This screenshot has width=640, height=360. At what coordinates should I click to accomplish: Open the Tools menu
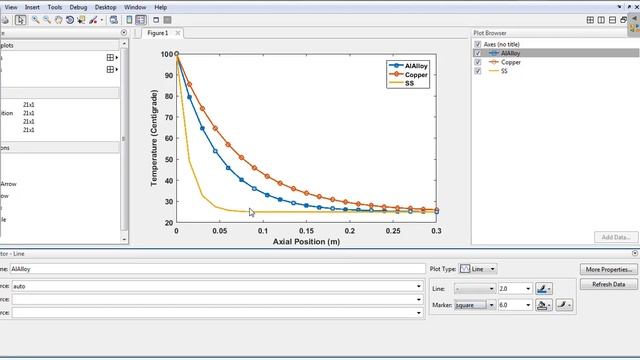(55, 7)
